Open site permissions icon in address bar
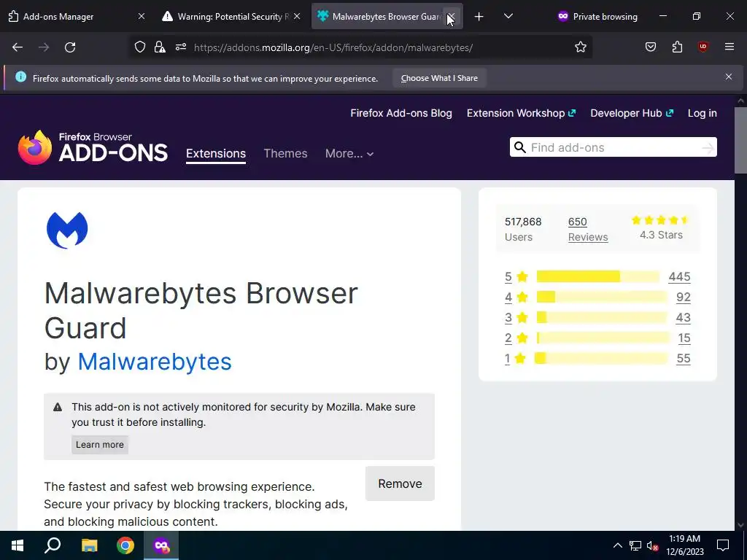This screenshot has width=747, height=560. [x=181, y=47]
